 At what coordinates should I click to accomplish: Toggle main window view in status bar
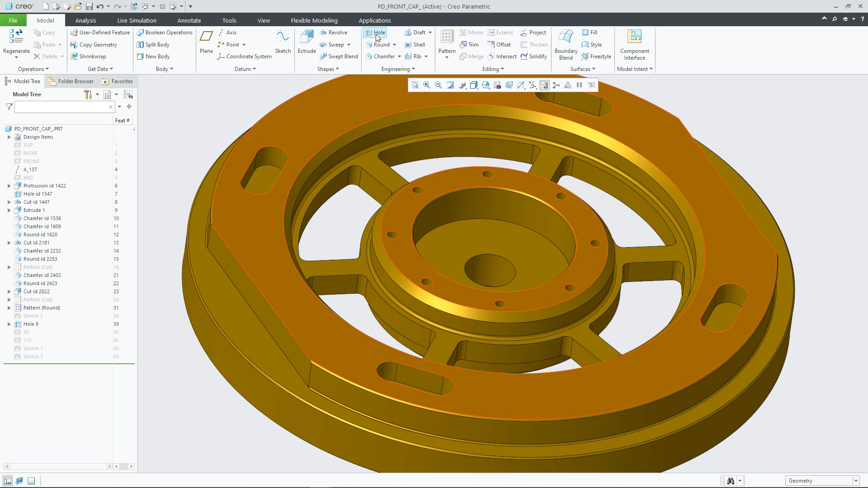tap(31, 481)
